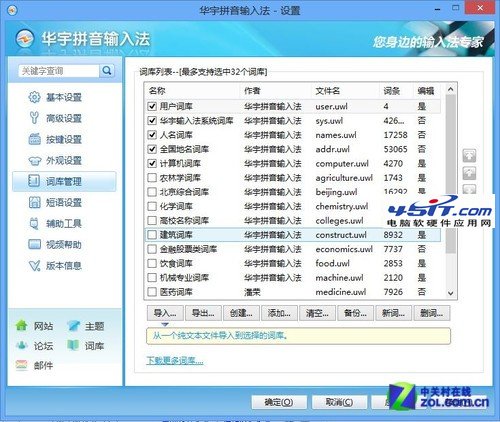Screen dimensions: 500x422
Task: Click the 词库管理 icon
Action: [x=34, y=181]
